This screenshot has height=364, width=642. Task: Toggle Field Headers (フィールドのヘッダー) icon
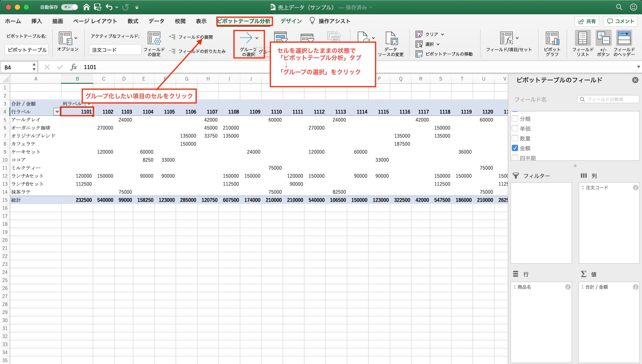[624, 38]
